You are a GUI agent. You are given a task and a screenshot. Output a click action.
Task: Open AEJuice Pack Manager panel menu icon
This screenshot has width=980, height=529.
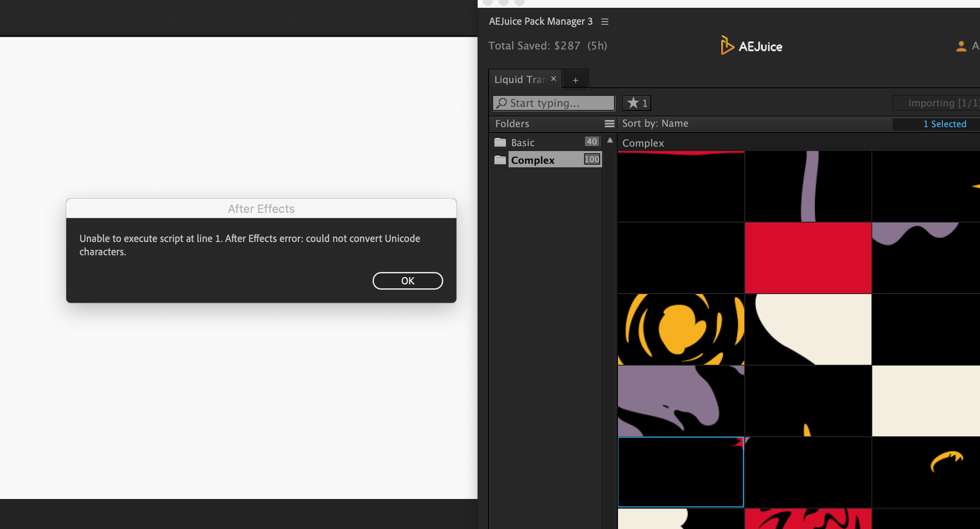click(x=605, y=22)
